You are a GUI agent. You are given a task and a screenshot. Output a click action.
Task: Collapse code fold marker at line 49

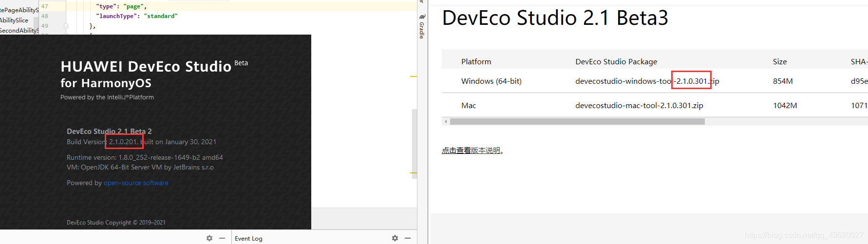point(66,26)
